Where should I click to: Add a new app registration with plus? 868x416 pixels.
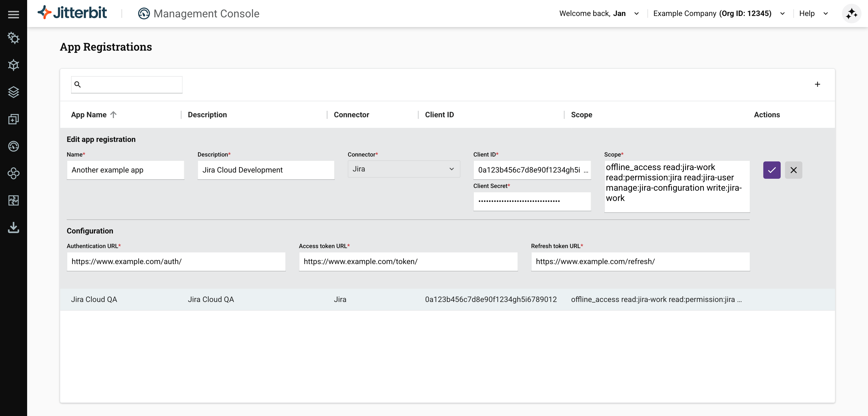tap(817, 84)
